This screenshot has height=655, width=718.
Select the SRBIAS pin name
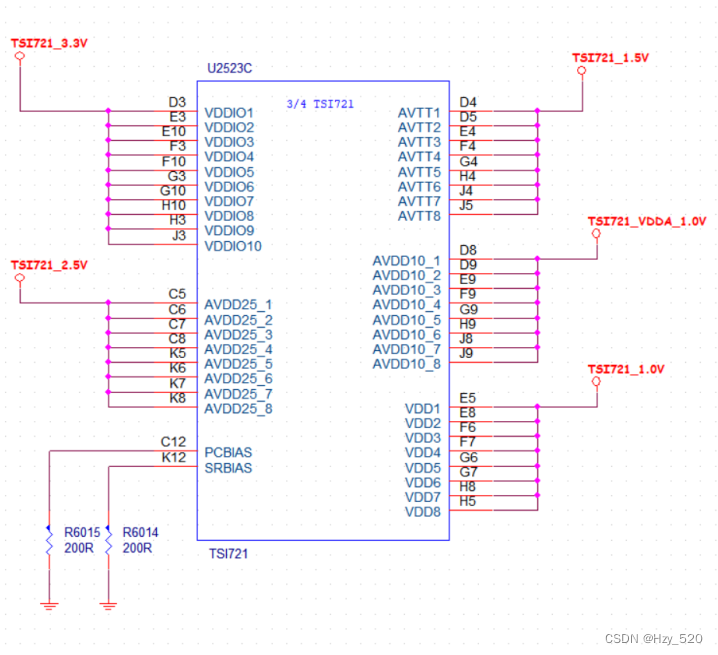point(229,468)
